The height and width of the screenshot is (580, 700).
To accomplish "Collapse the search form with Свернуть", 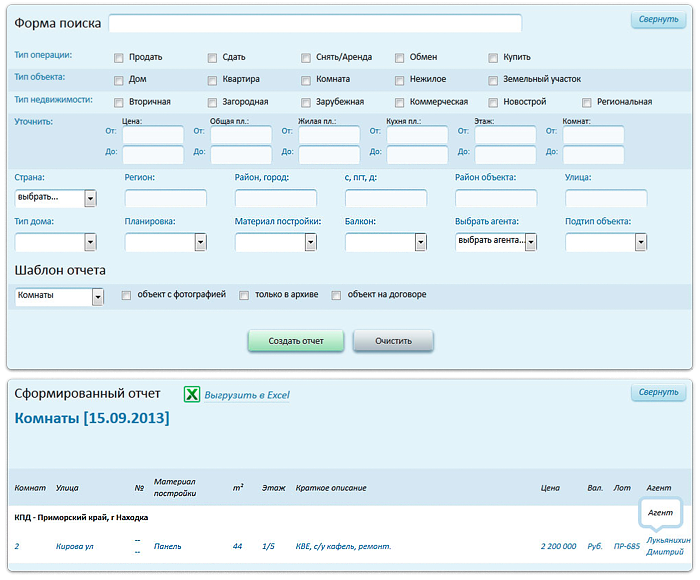I will [x=658, y=20].
